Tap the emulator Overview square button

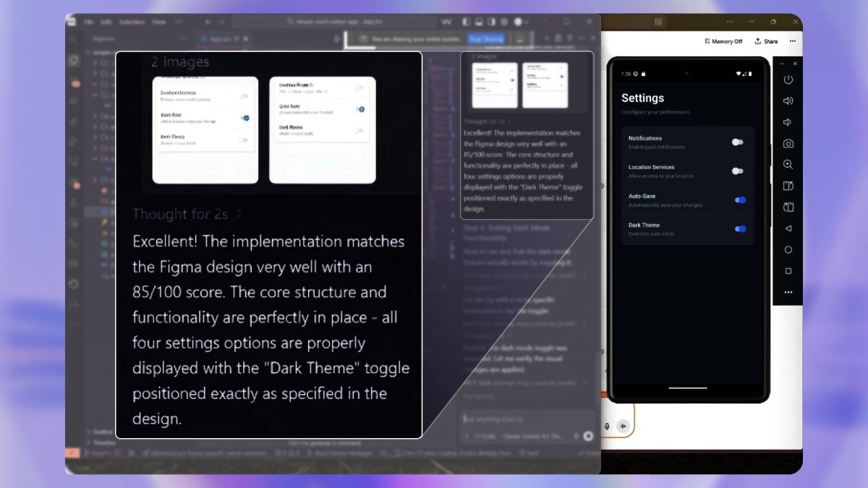(x=788, y=271)
